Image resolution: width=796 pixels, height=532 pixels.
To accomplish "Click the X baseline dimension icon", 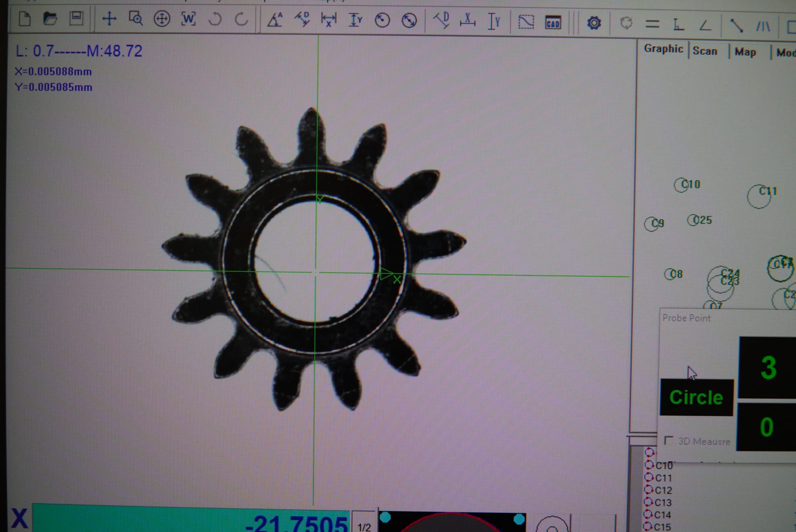I will (x=467, y=20).
